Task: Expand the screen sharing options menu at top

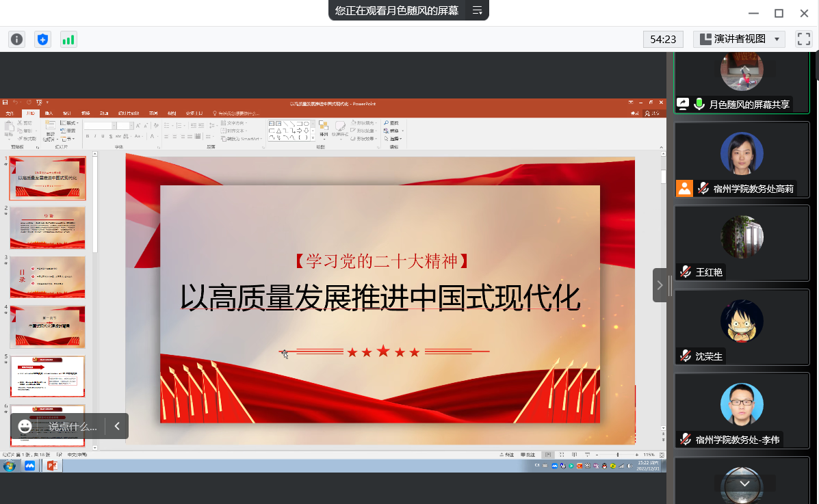Action: click(x=478, y=10)
